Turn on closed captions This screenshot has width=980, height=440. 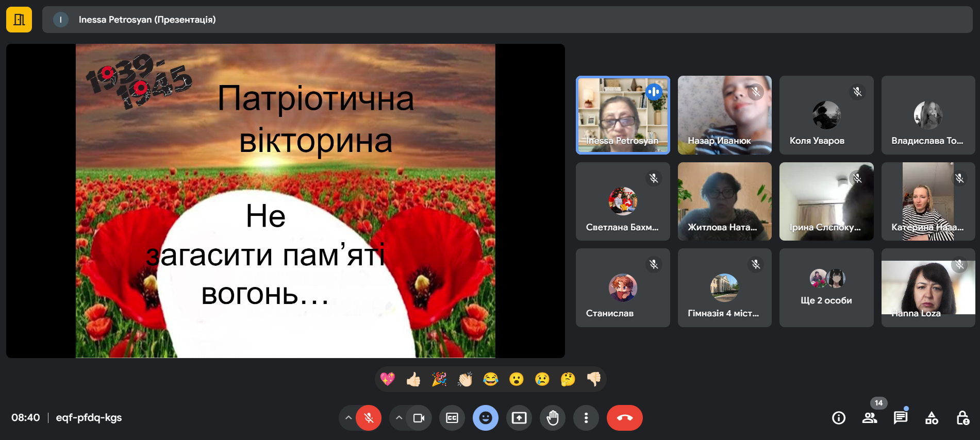point(452,418)
